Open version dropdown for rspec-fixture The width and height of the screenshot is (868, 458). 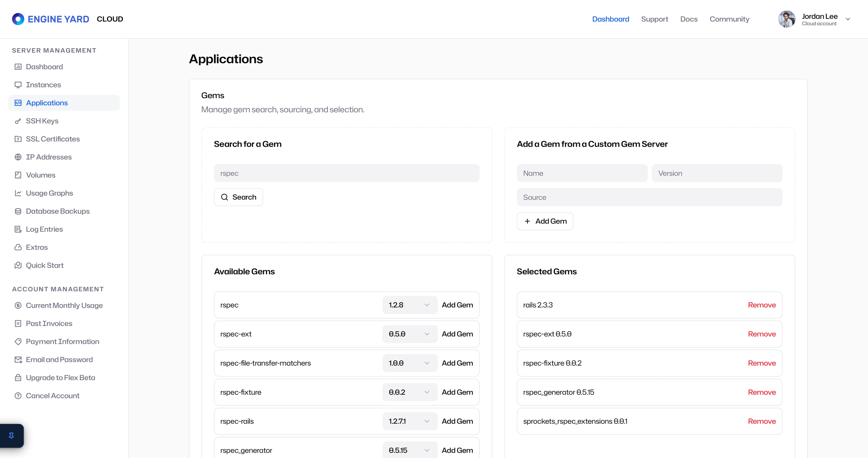click(x=410, y=392)
